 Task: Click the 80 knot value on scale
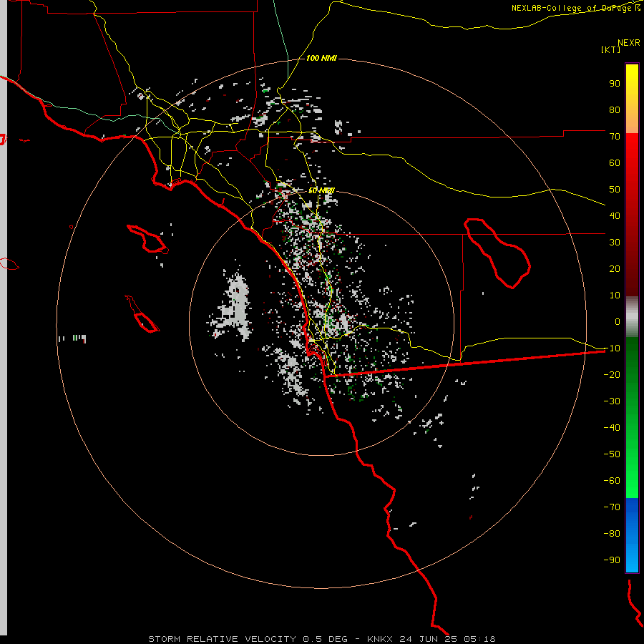615,109
